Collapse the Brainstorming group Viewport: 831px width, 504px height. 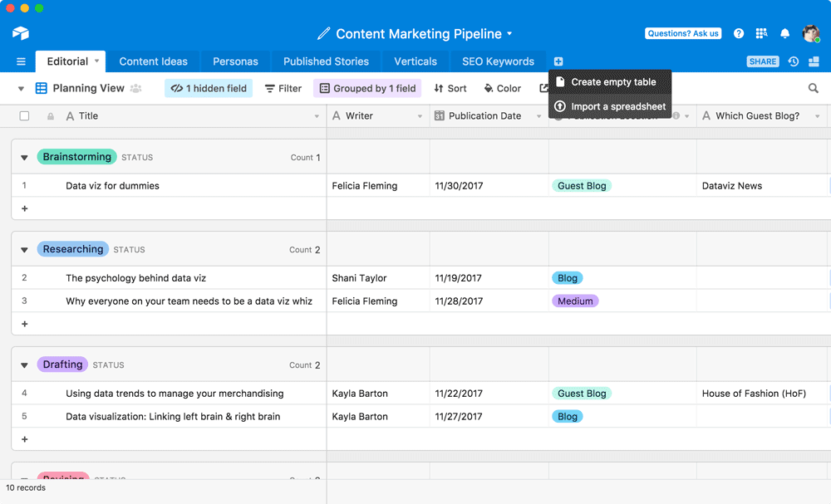[x=24, y=157]
